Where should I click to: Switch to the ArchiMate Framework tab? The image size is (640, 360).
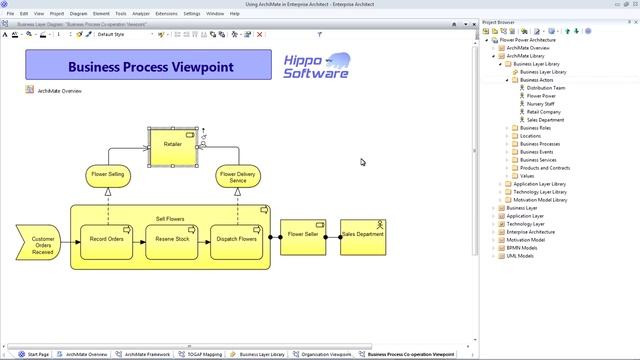tap(142, 354)
